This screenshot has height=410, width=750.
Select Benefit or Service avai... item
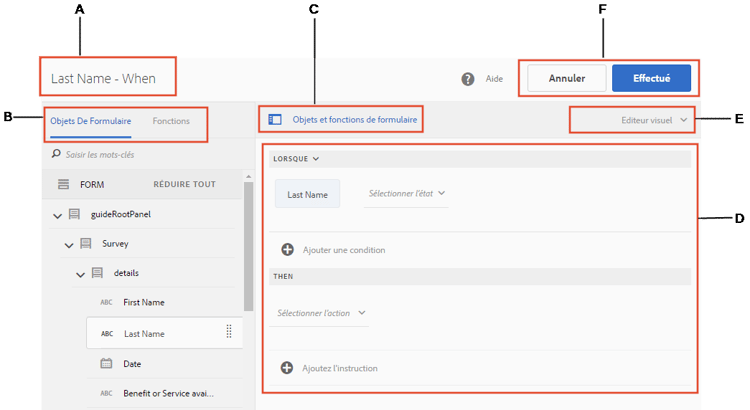tap(168, 393)
